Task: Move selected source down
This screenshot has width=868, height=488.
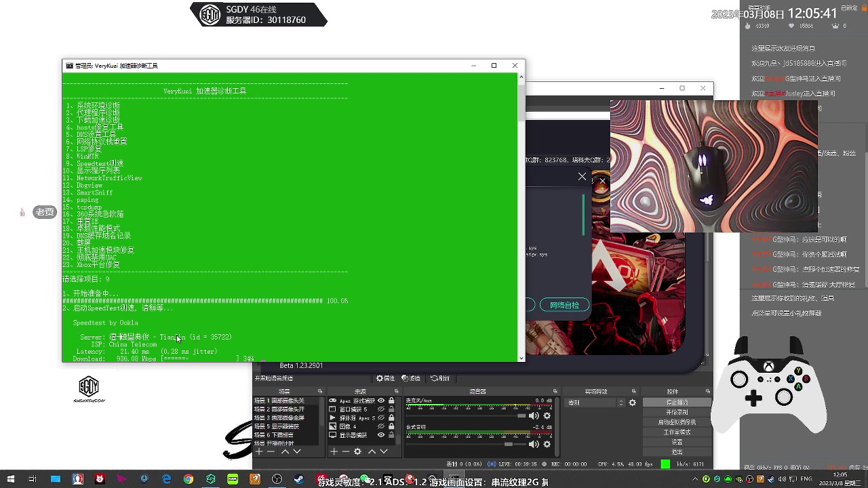Action: point(384,451)
